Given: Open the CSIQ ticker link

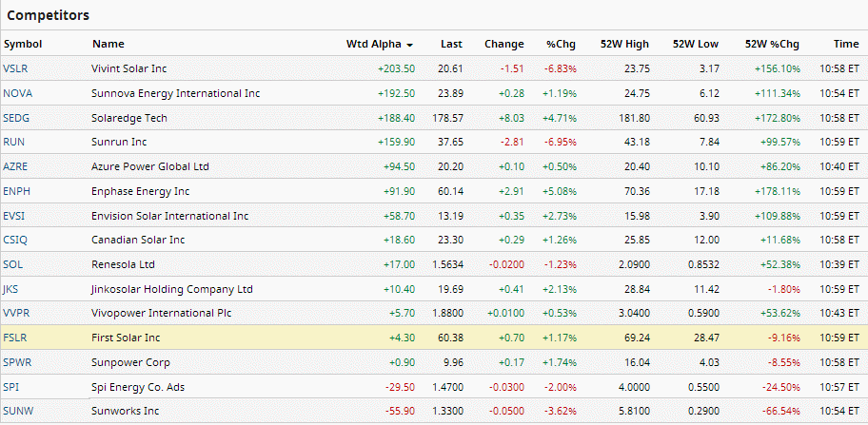Looking at the screenshot, I should (15, 240).
